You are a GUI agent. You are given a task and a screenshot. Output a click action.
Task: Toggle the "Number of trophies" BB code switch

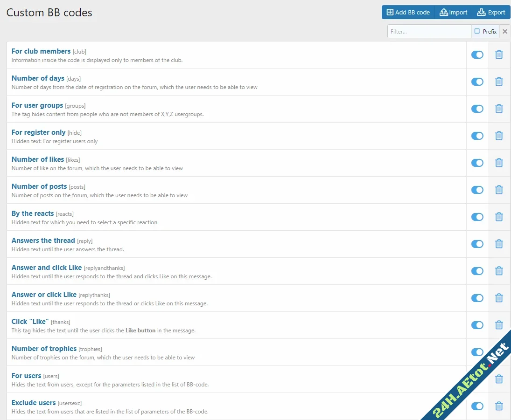coord(477,352)
